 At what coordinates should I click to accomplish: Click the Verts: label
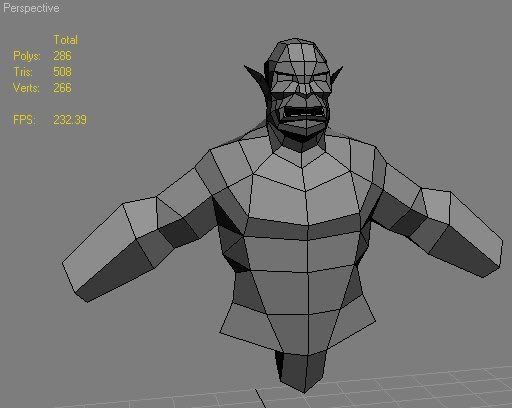coord(26,88)
